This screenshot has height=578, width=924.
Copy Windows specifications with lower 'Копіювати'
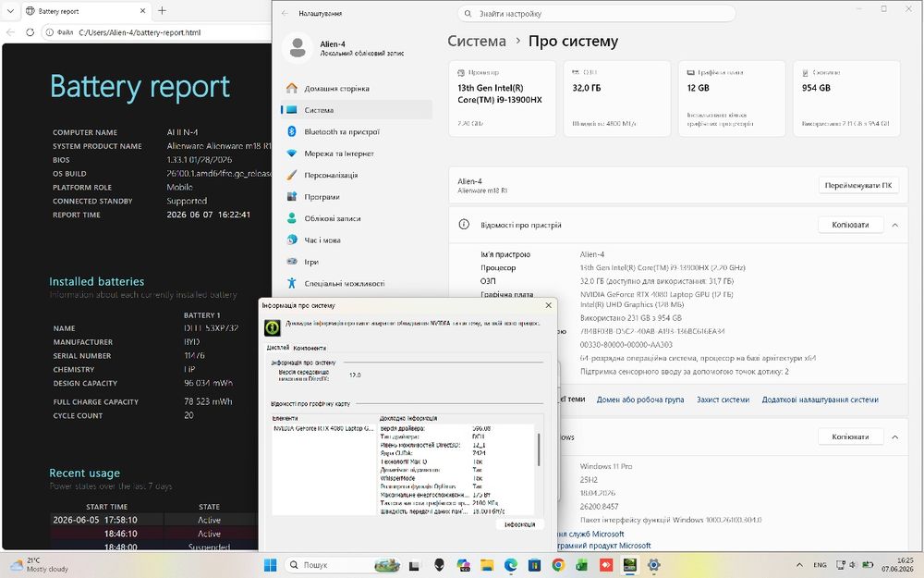point(850,437)
